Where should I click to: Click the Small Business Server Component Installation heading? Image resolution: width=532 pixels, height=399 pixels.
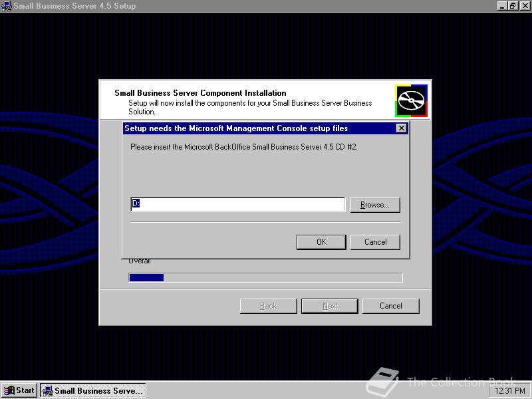[200, 93]
